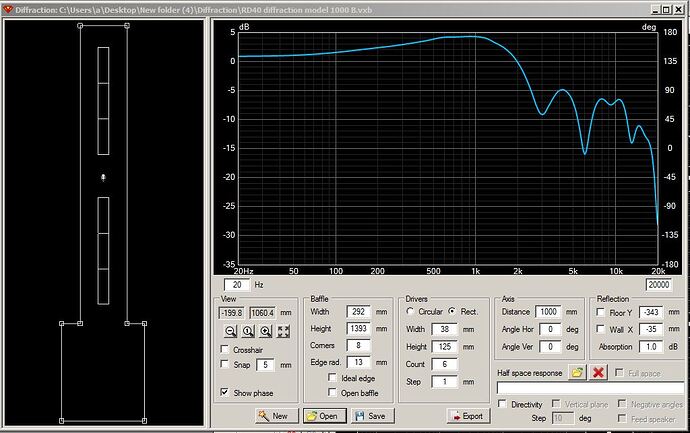The image size is (690, 433).
Task: Click the zoom 1:1 magnifier icon
Action: (247, 330)
